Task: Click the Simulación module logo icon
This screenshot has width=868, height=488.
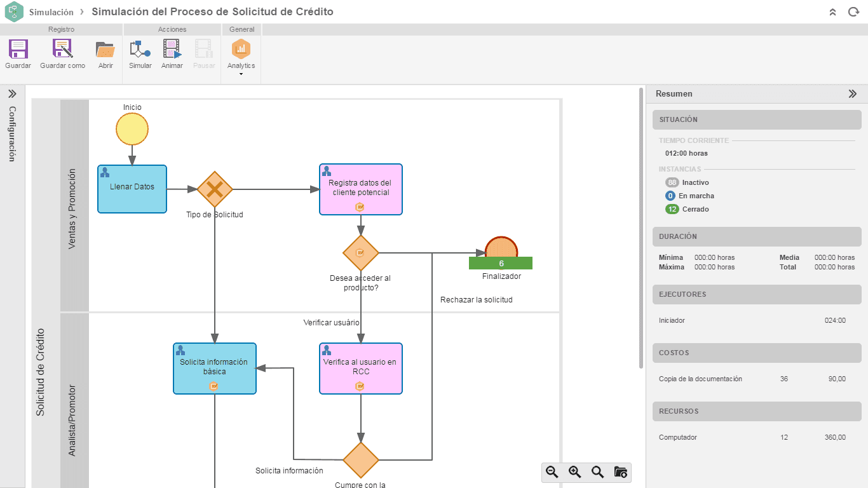Action: tap(13, 11)
